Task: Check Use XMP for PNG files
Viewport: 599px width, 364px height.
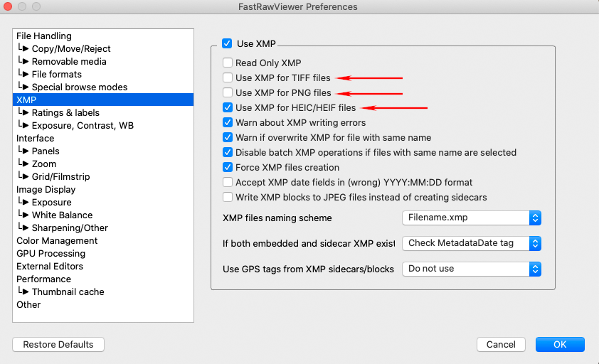Action: coord(228,92)
